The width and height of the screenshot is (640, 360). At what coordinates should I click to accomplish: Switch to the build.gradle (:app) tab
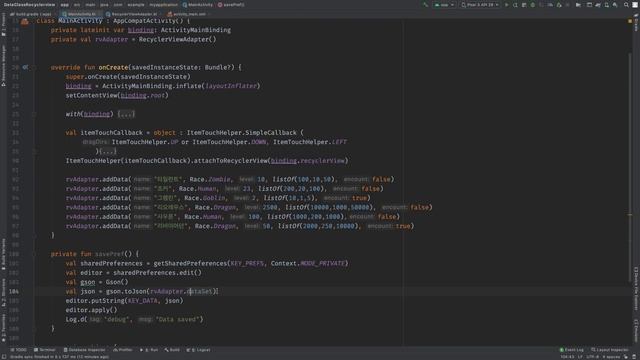(31, 14)
